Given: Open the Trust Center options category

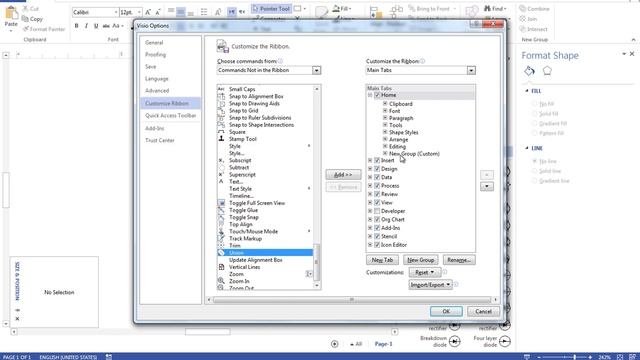Looking at the screenshot, I should [x=160, y=140].
